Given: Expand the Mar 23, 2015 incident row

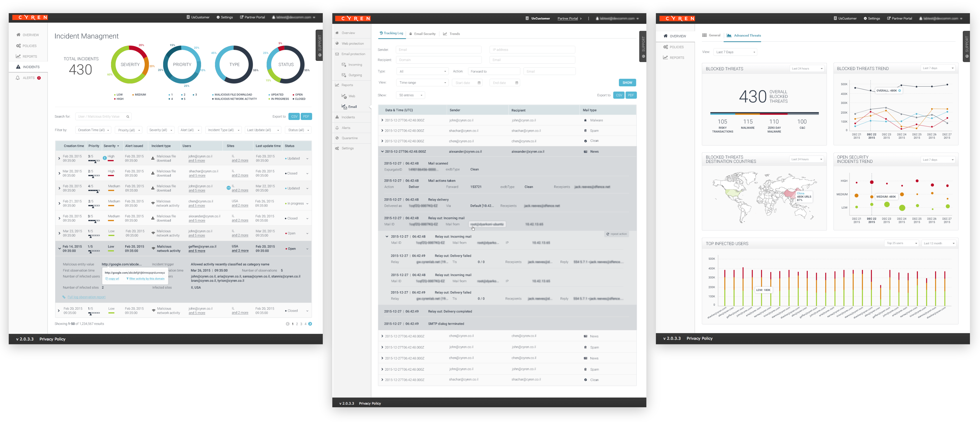Looking at the screenshot, I should [59, 234].
